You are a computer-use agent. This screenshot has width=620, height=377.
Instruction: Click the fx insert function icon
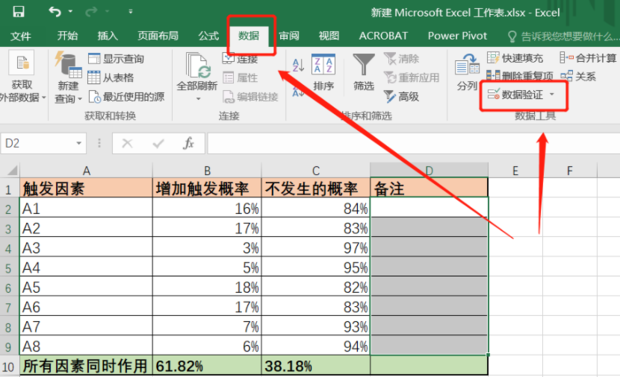[x=189, y=143]
